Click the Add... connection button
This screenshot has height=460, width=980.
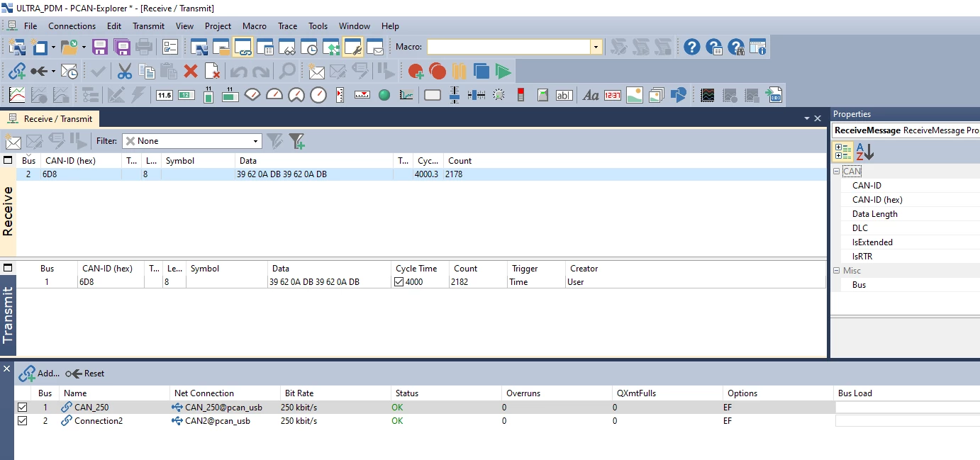pyautogui.click(x=40, y=374)
